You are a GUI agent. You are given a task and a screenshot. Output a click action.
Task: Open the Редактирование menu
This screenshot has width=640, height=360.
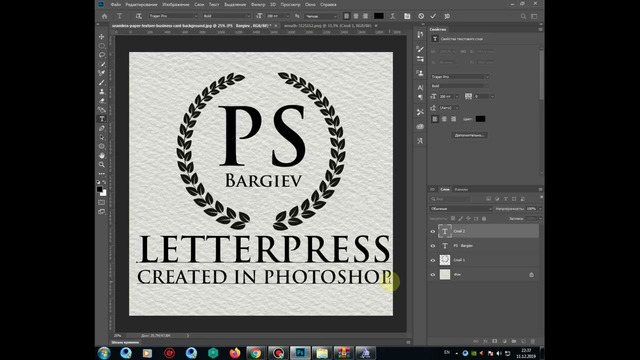142,4
